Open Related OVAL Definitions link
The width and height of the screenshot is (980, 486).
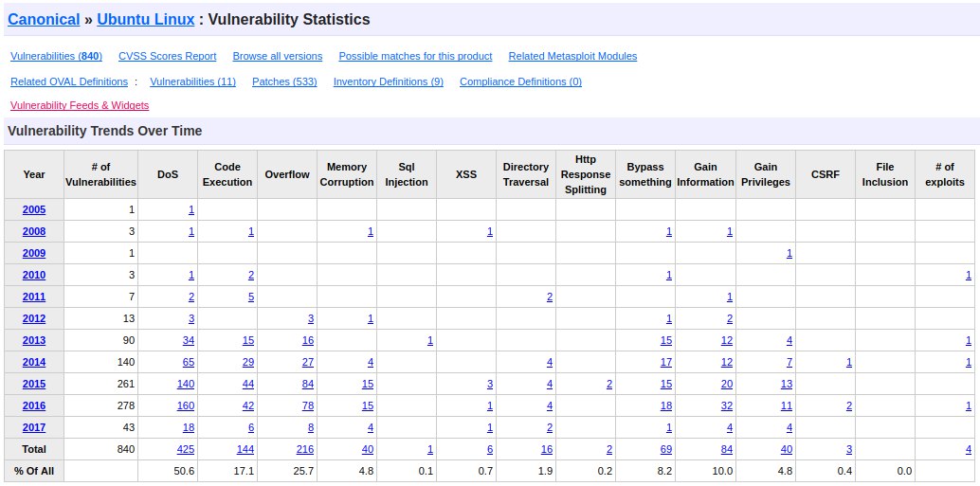(69, 81)
